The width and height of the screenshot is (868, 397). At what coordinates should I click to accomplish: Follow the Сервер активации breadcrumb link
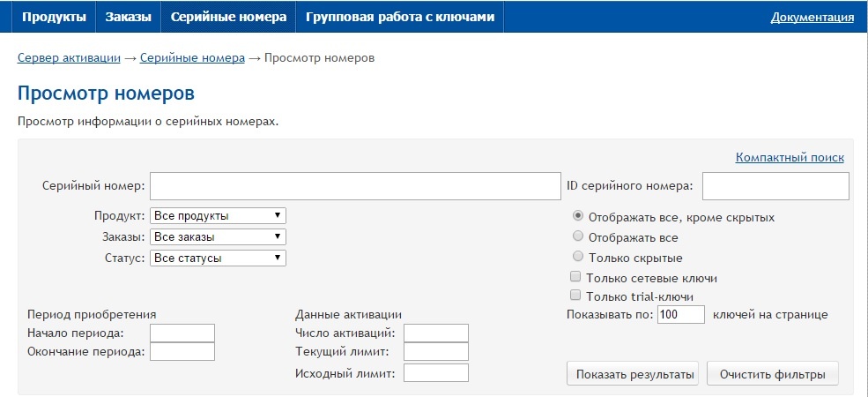[69, 58]
